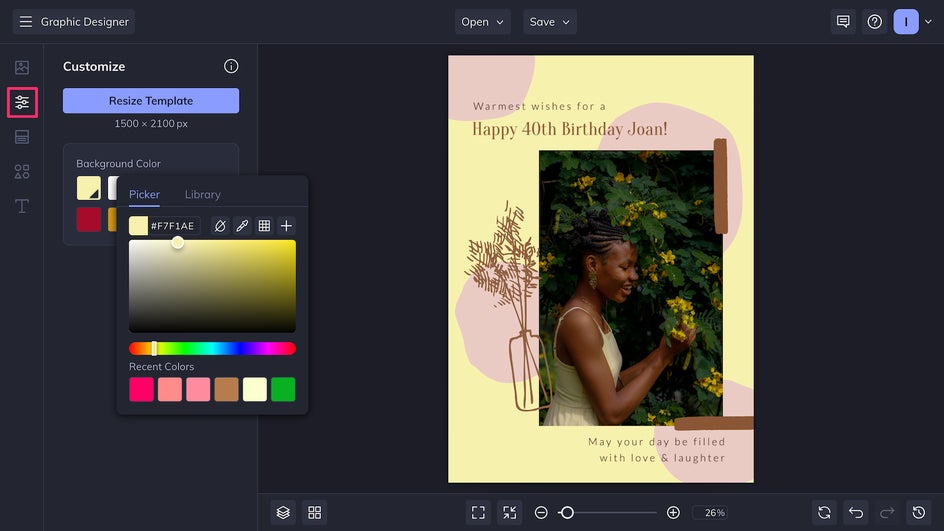The height and width of the screenshot is (531, 944).
Task: Click the user account avatar
Action: click(906, 22)
